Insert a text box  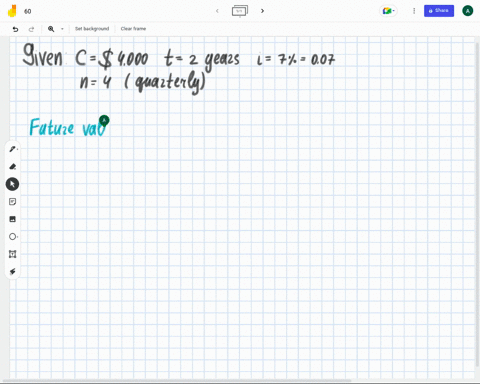[x=13, y=254]
